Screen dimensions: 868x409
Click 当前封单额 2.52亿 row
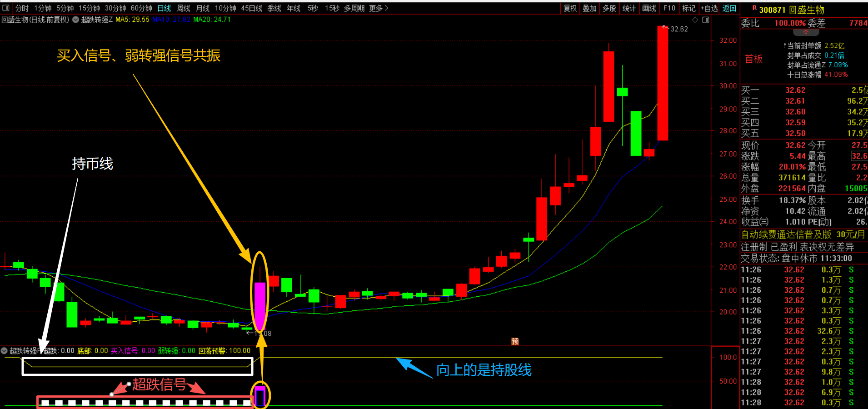click(x=814, y=46)
